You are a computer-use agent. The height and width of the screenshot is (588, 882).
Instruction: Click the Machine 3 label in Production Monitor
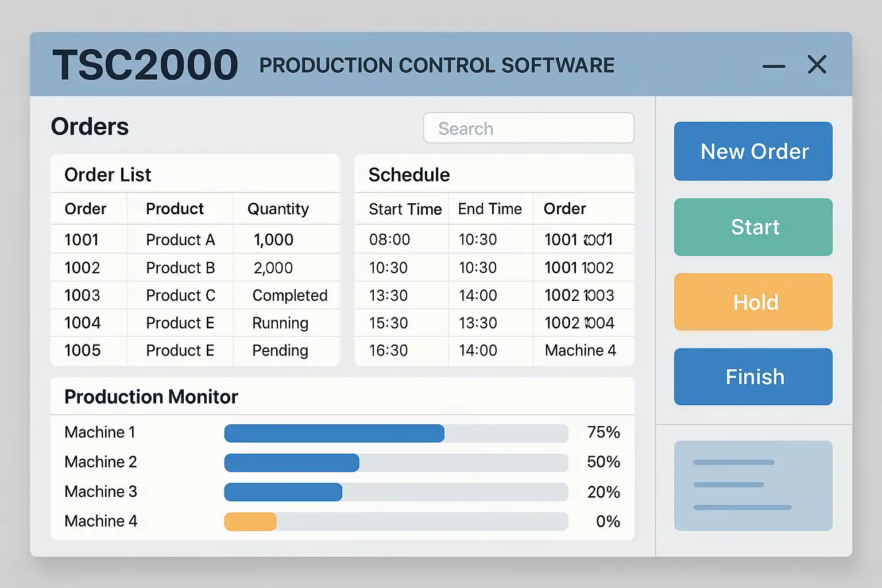click(x=100, y=492)
